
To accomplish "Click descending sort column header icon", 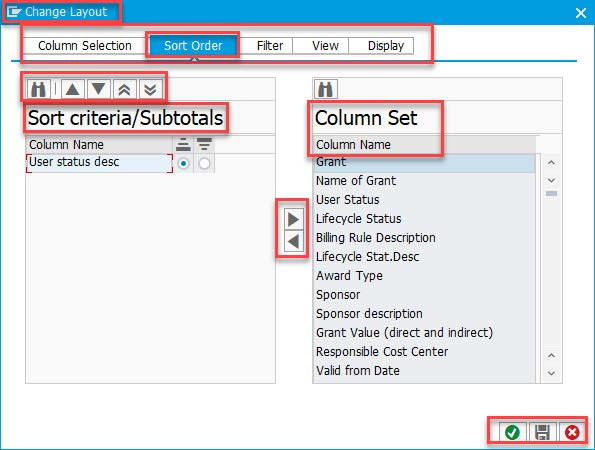I will [205, 145].
